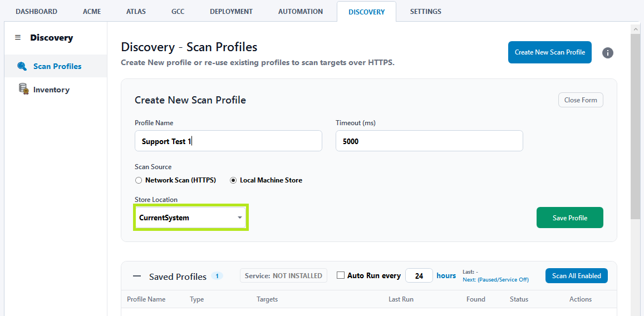Switch to the DASHBOARD tab
This screenshot has height=316, width=644.
pos(37,12)
